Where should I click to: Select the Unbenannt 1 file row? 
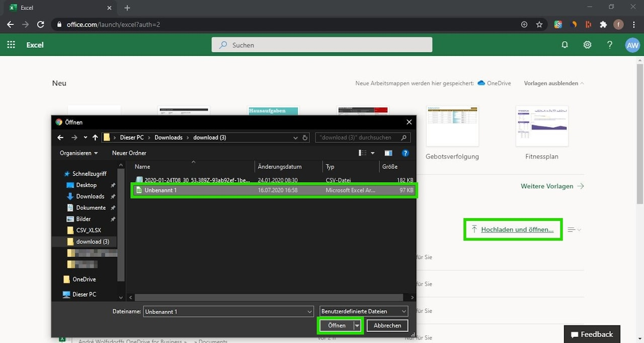(274, 190)
